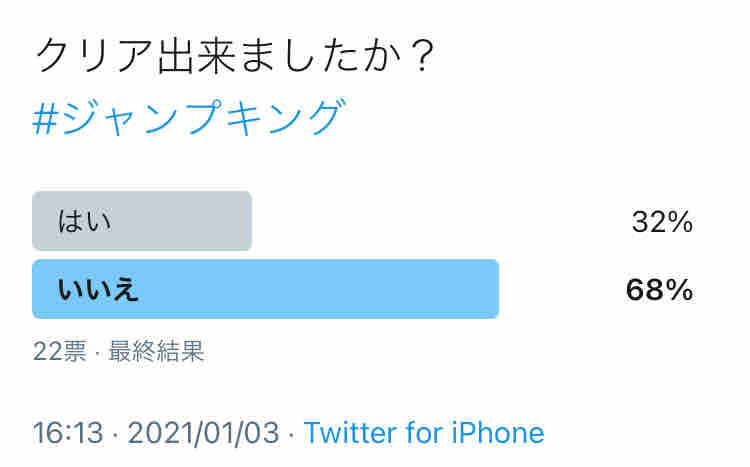Select the blue いいえ poll result bar
Image resolution: width=750 pixels, height=467 pixels.
pos(265,289)
